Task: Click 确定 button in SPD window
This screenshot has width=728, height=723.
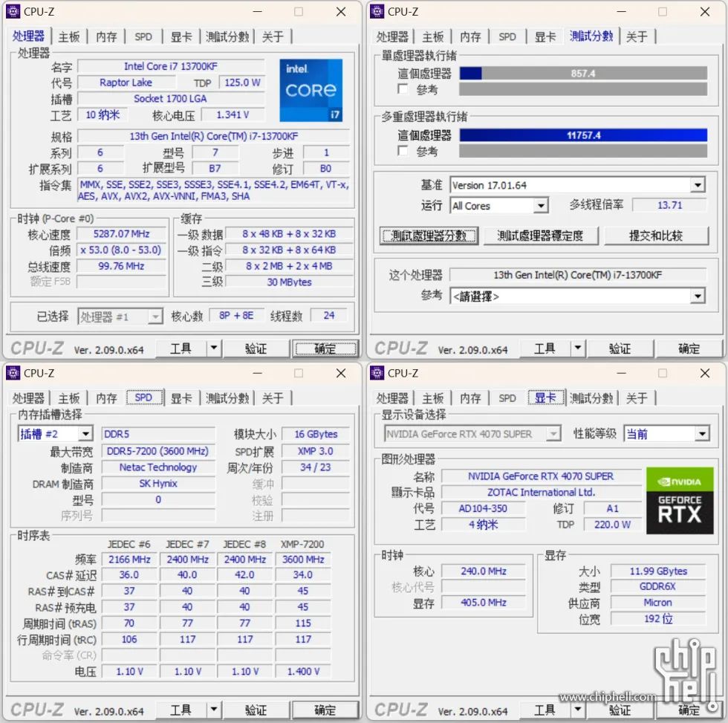Action: [x=325, y=710]
